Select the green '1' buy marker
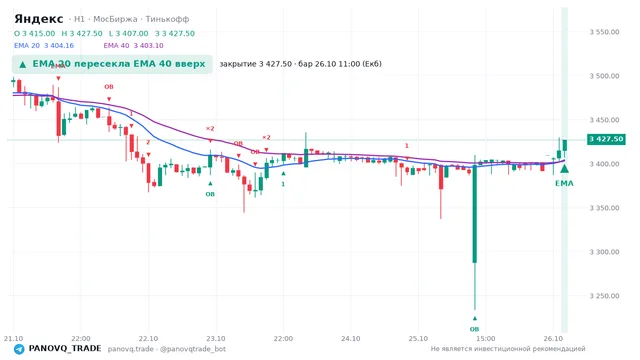640x360 pixels. point(283,184)
